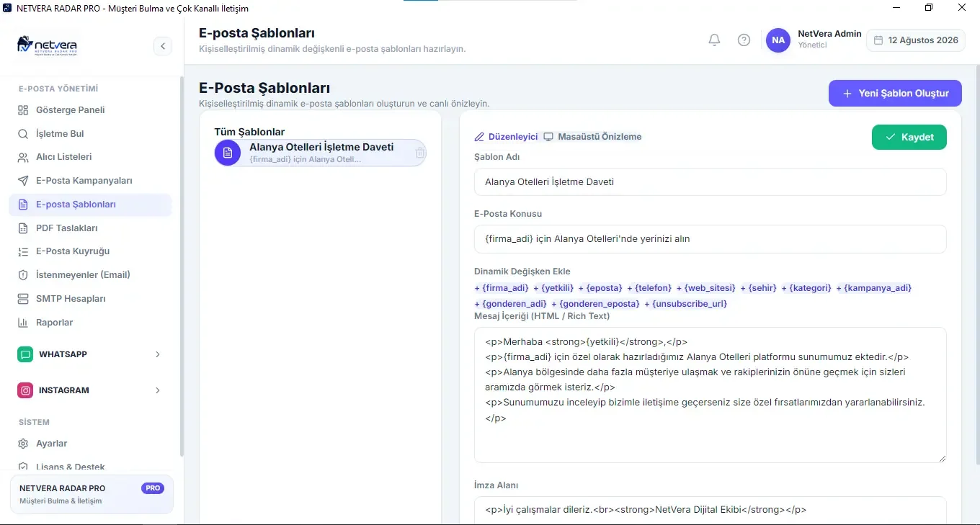
Task: Open Gösterge Paneli in the sidebar
Action: (91, 110)
